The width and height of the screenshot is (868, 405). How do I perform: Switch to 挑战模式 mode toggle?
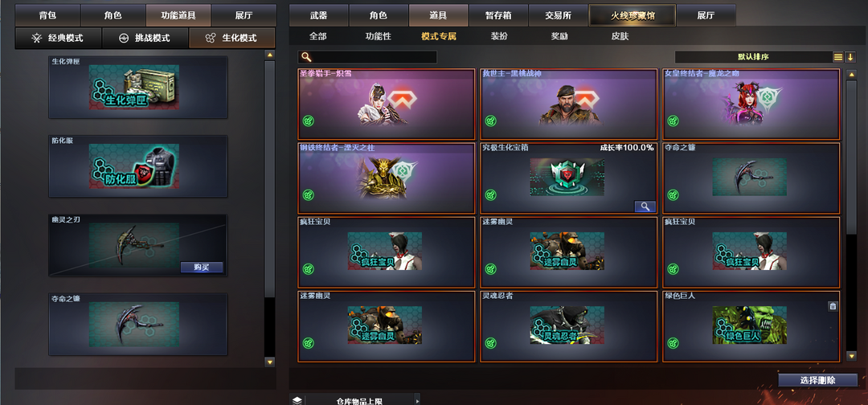[x=145, y=39]
